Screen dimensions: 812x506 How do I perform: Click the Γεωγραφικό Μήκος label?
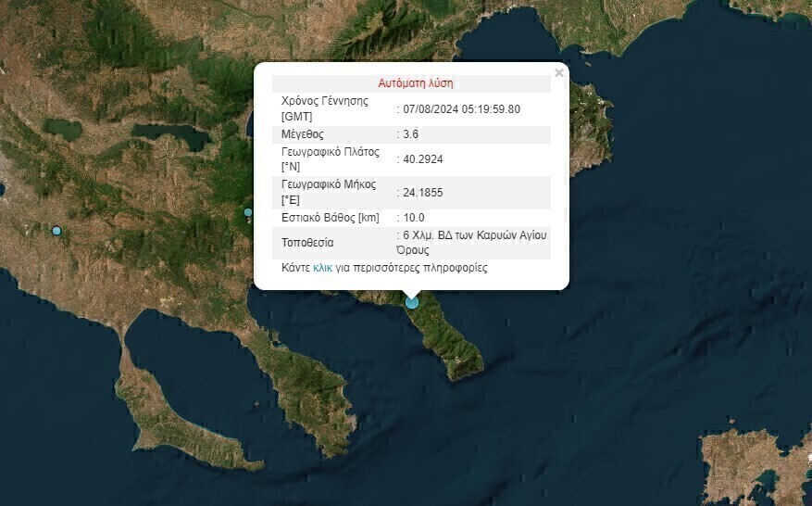click(x=329, y=184)
